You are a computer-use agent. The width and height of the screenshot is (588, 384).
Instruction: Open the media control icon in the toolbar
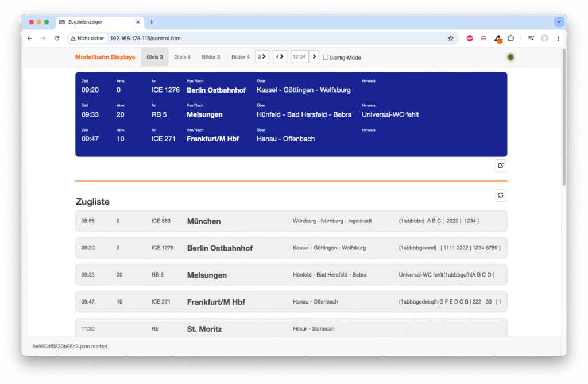tap(531, 39)
